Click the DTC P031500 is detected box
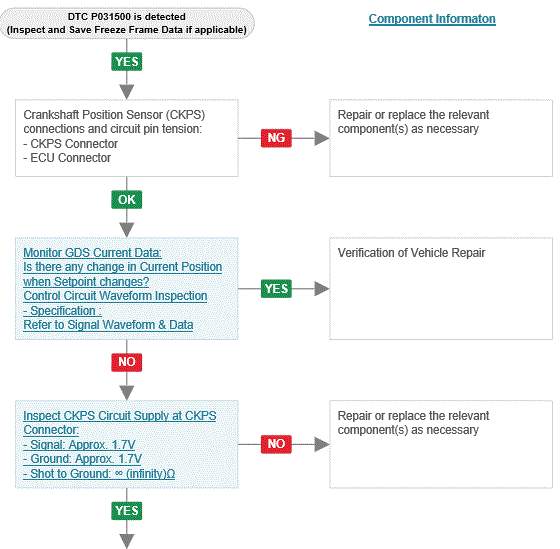560x549 pixels. pyautogui.click(x=127, y=23)
